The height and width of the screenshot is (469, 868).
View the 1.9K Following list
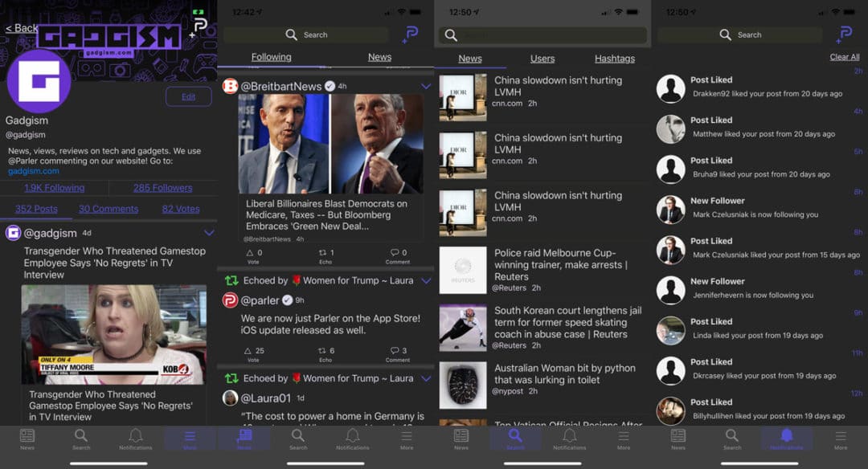click(55, 188)
